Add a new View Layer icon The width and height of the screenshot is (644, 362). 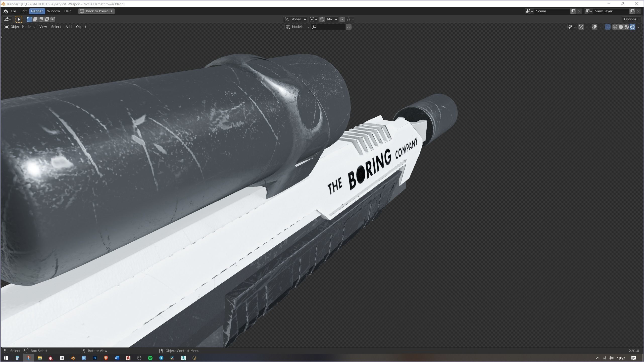click(x=632, y=11)
